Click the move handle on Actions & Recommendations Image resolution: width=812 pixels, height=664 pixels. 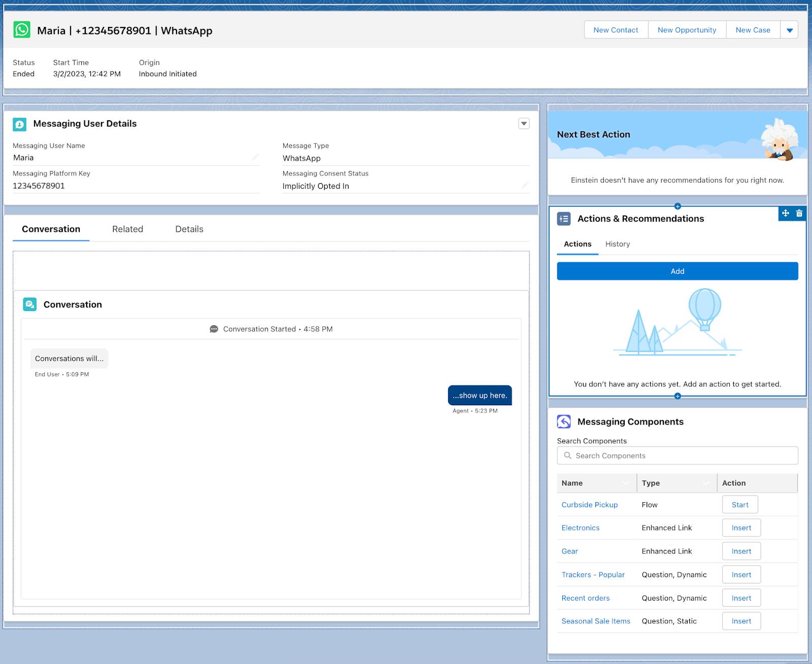786,214
